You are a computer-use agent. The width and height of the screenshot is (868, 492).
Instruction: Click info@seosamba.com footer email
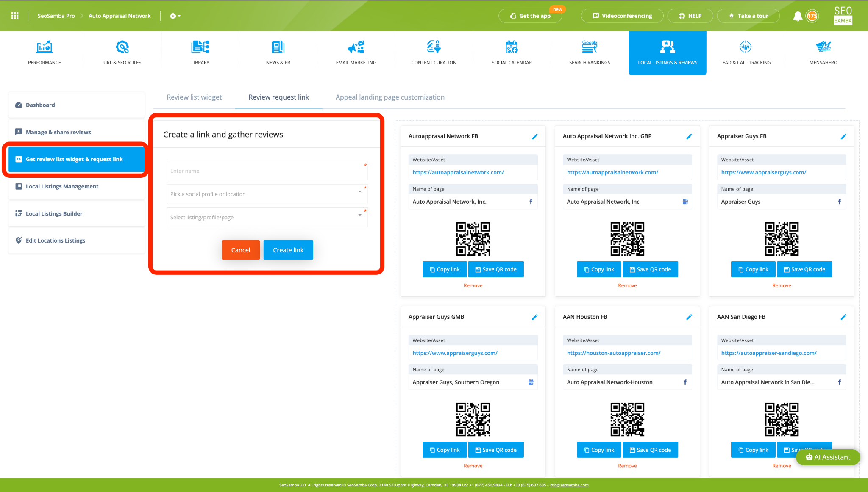click(569, 485)
